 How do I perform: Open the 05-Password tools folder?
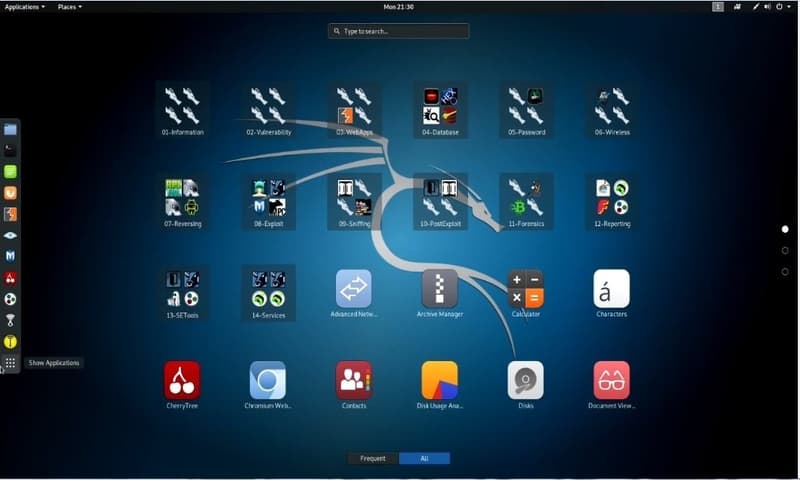[x=526, y=110]
